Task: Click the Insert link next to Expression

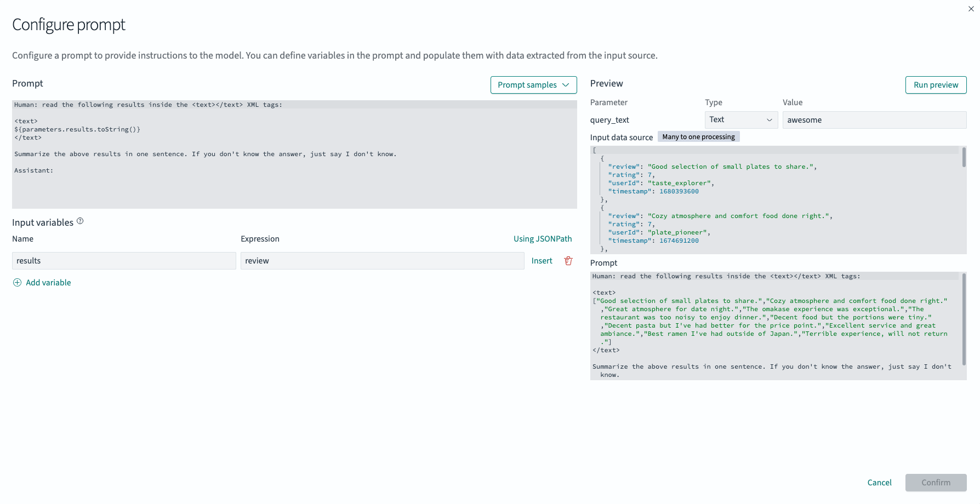Action: (541, 261)
